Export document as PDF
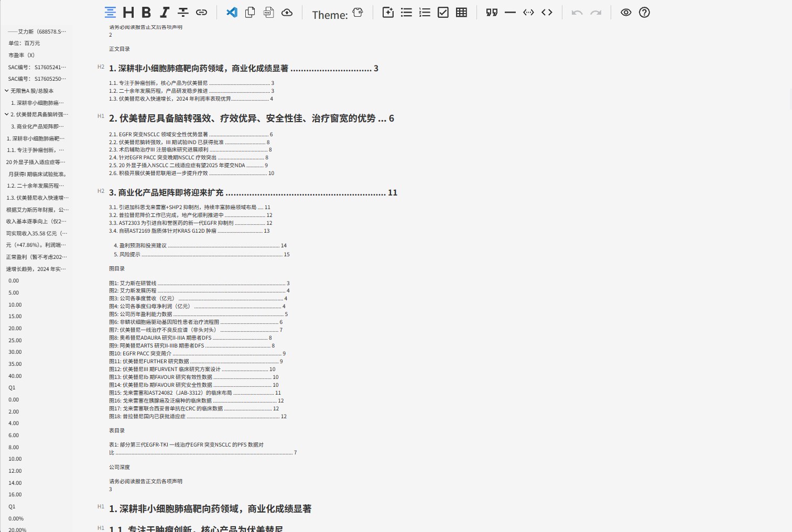Viewport: 792px width, 532px height. (268, 12)
